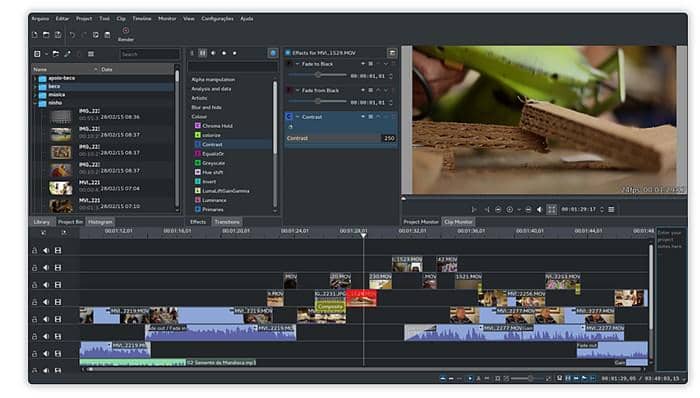
Task: Click the timeline zoom slider in status bar
Action: pyautogui.click(x=528, y=378)
